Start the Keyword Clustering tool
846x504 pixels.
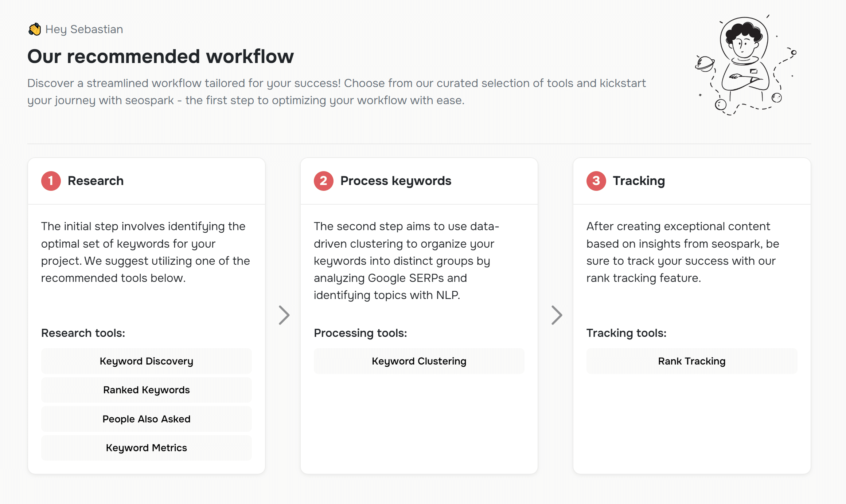(419, 361)
